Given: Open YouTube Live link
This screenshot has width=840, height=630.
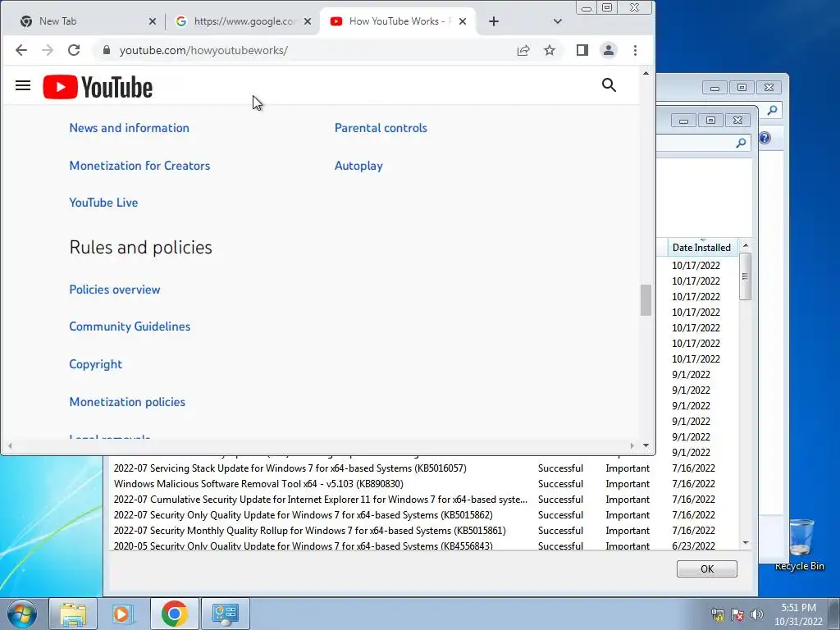Looking at the screenshot, I should coord(103,203).
